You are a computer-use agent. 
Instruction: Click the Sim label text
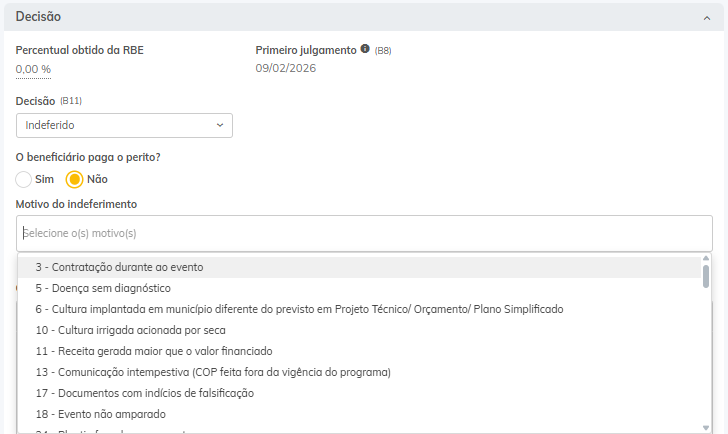point(44,179)
